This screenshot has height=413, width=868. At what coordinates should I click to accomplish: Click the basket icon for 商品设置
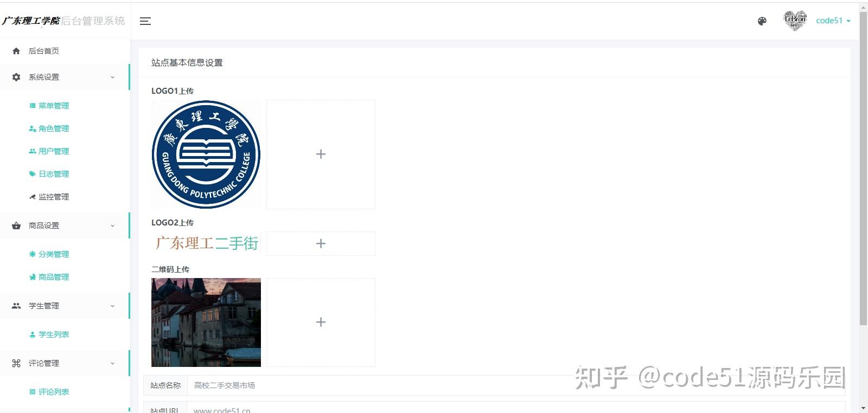16,225
